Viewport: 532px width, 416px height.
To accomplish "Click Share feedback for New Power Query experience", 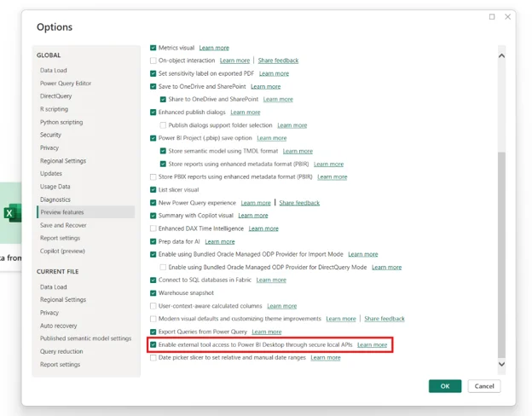I will (x=299, y=203).
